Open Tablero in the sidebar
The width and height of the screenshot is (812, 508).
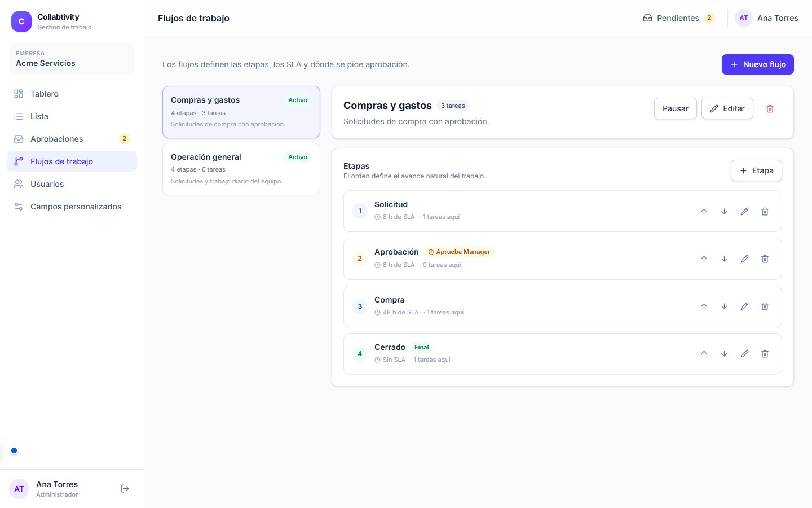(72, 94)
